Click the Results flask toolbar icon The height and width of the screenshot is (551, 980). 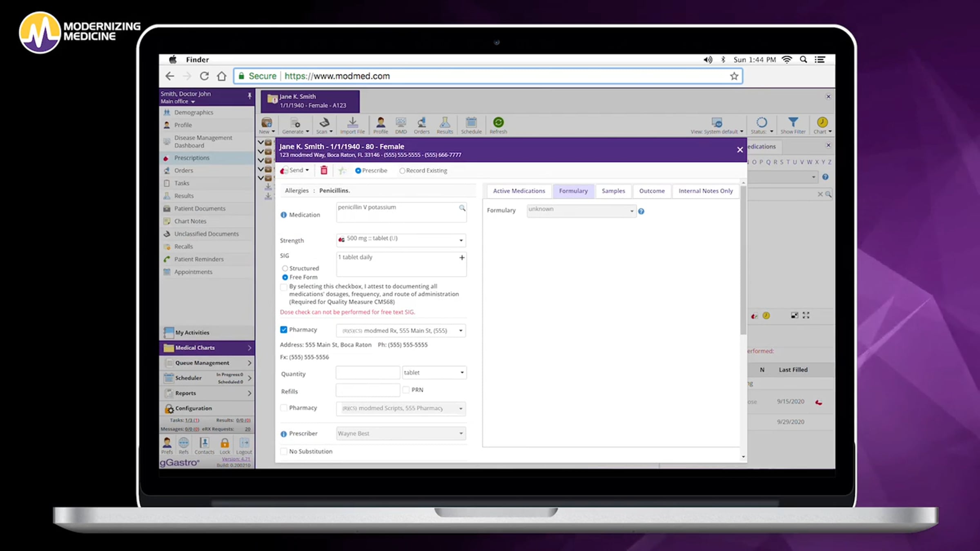tap(445, 123)
